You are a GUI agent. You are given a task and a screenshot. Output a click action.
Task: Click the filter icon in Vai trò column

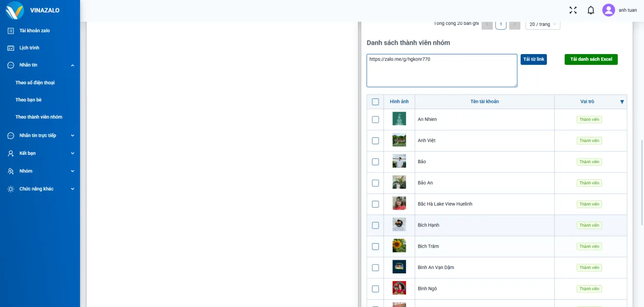point(622,102)
